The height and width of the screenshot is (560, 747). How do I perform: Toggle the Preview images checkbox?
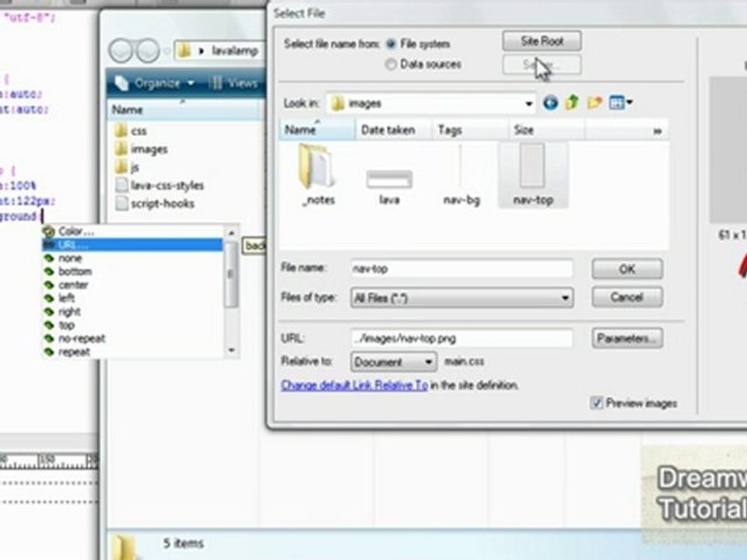click(597, 404)
